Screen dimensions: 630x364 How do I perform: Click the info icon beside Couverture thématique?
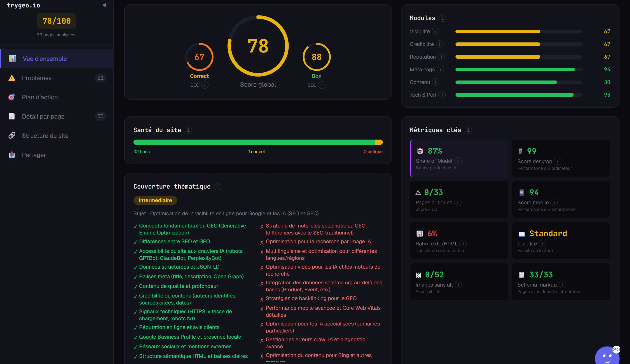pos(217,186)
